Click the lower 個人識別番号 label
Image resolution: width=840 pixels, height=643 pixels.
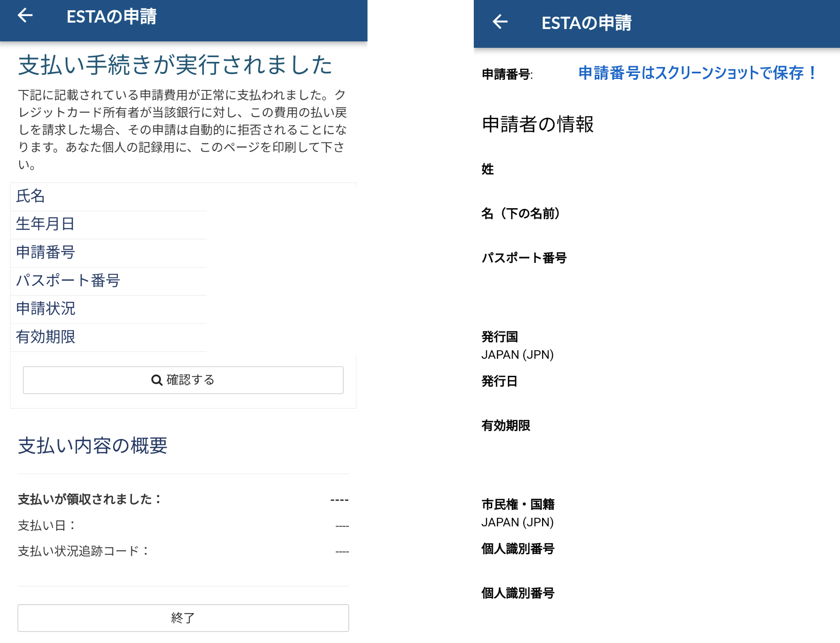[x=518, y=593]
